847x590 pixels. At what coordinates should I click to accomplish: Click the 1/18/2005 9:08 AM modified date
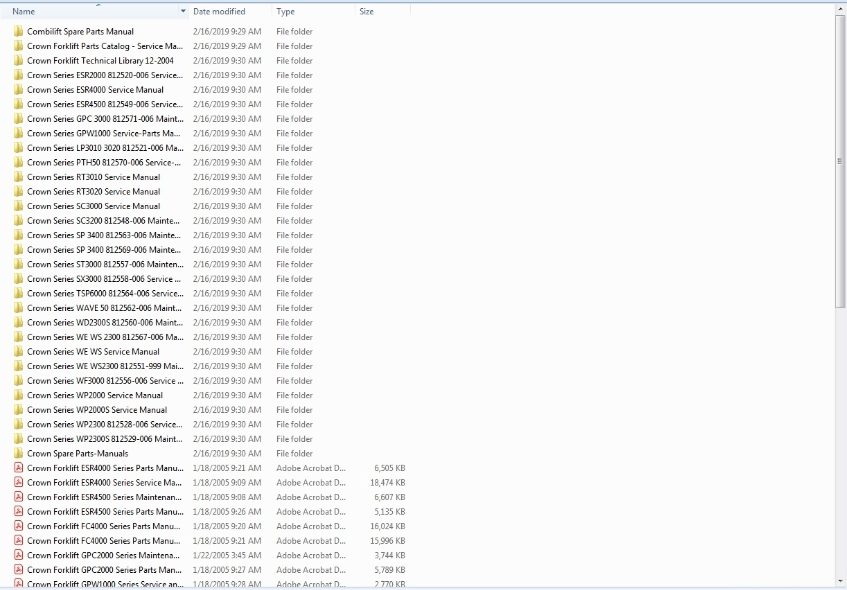[227, 497]
